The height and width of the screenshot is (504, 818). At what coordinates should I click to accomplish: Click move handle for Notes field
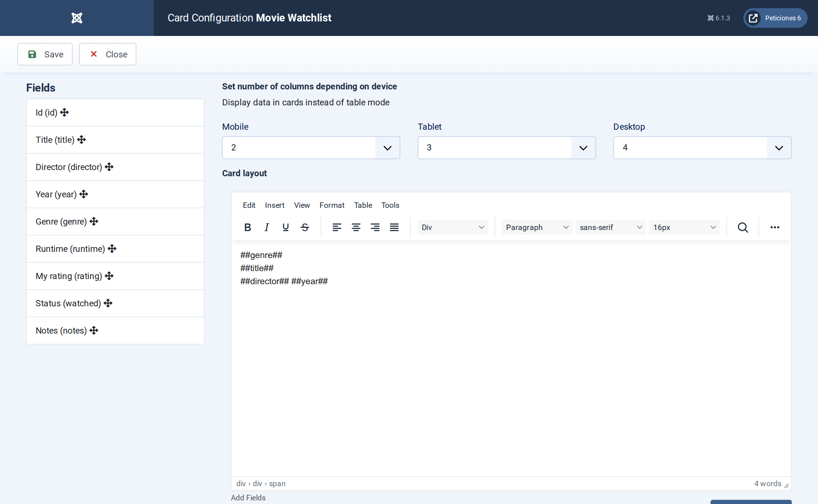(94, 331)
